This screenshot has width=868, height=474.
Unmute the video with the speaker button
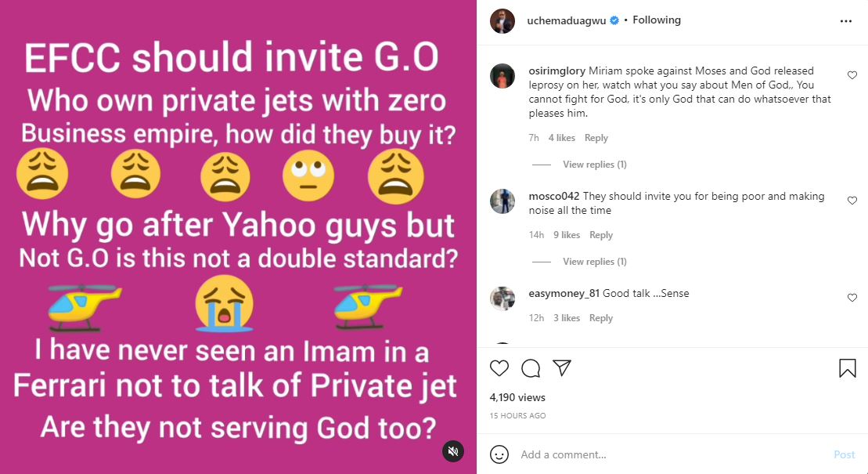[452, 450]
